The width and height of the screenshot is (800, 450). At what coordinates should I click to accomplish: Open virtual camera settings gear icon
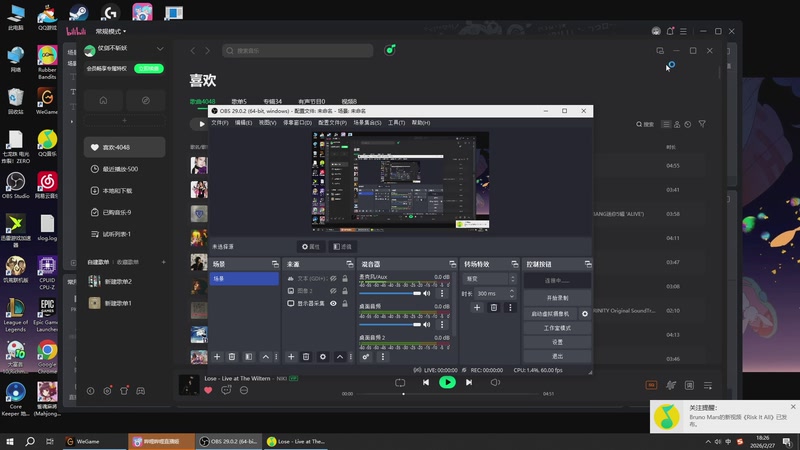pyautogui.click(x=585, y=314)
